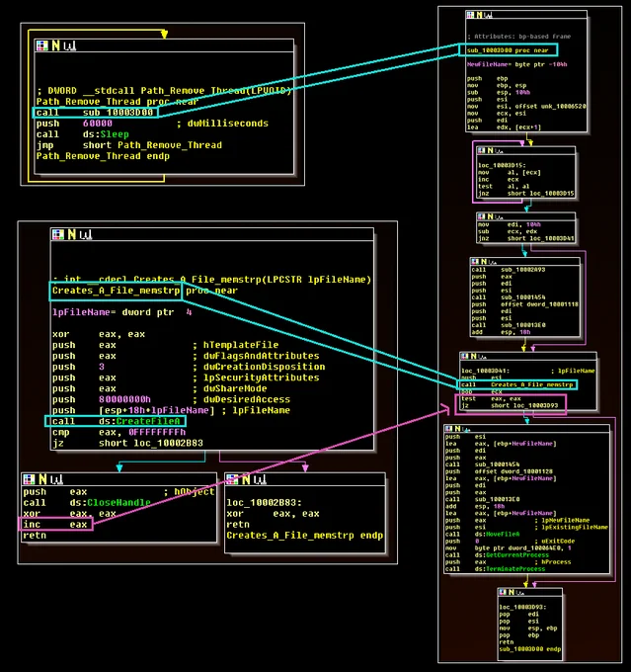This screenshot has height=672, width=631.
Task: Click 'jmp short Path_Remove_Thread' line
Action: click(x=129, y=145)
